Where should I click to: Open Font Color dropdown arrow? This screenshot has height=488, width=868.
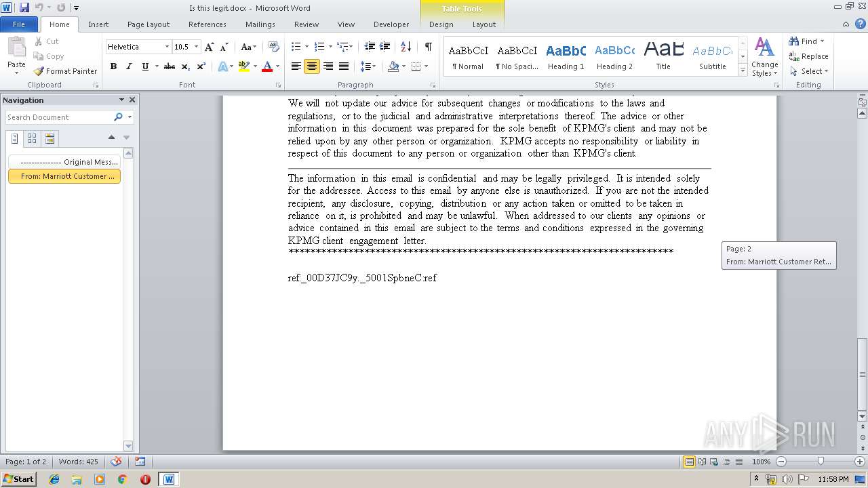pos(277,66)
